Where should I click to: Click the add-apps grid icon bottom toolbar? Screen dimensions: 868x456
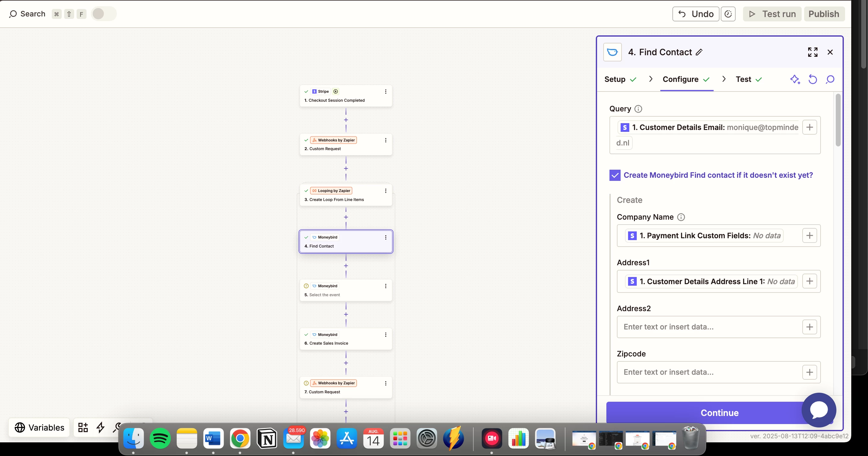click(x=83, y=427)
